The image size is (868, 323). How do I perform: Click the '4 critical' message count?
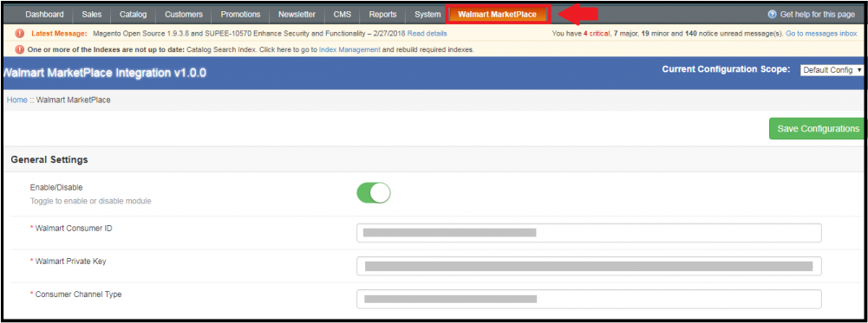click(597, 33)
